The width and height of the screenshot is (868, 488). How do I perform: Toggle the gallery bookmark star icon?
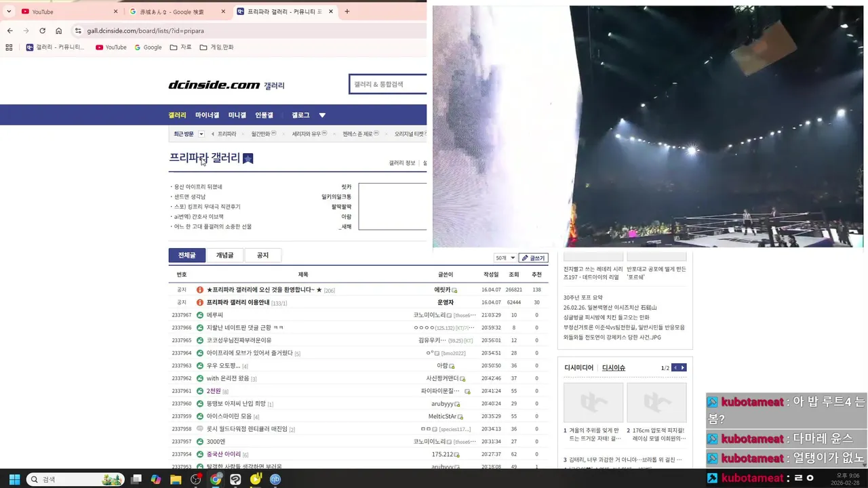248,159
